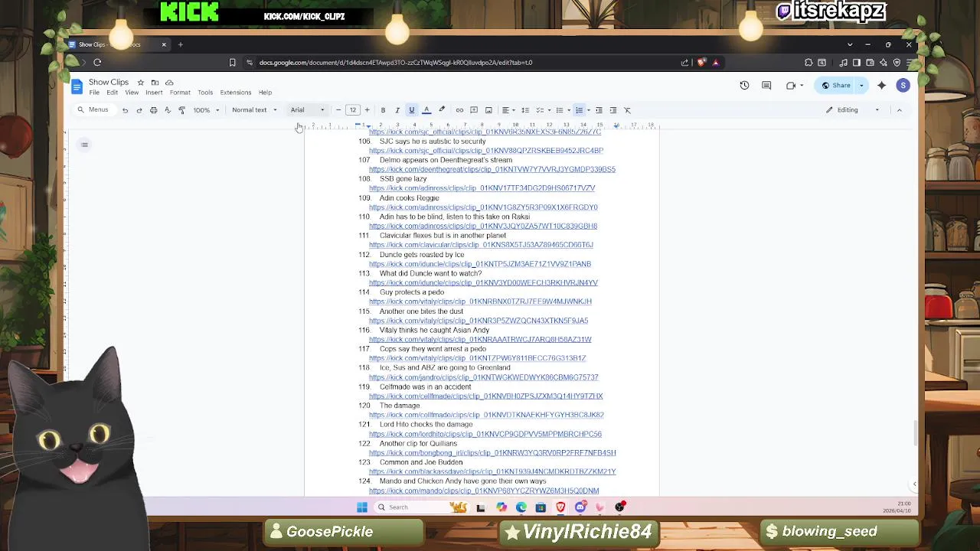Increase the indent
The height and width of the screenshot is (551, 980).
(x=613, y=110)
